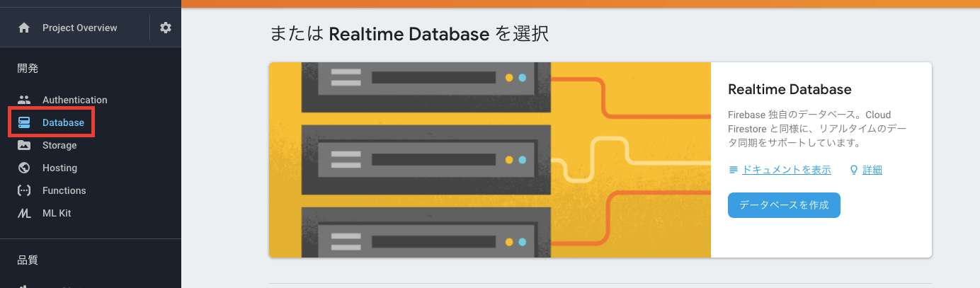Click the Firebase 独自のデータベース description text

tap(818, 128)
